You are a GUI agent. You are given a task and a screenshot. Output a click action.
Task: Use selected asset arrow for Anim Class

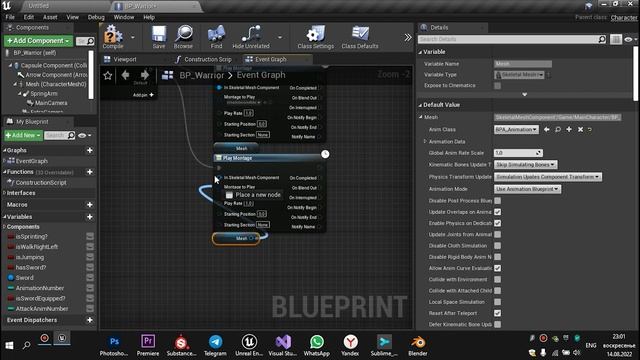pos(547,129)
